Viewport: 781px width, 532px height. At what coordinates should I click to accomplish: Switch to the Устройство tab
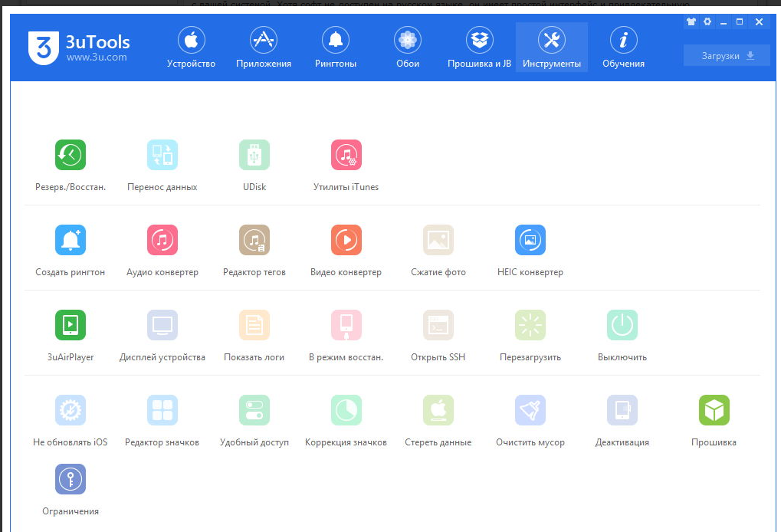tap(192, 48)
